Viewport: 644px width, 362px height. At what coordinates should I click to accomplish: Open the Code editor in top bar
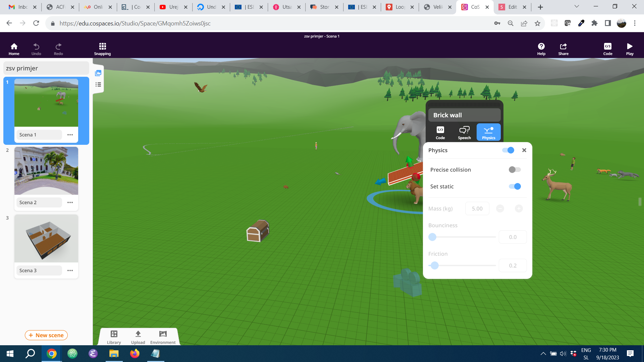[607, 49]
